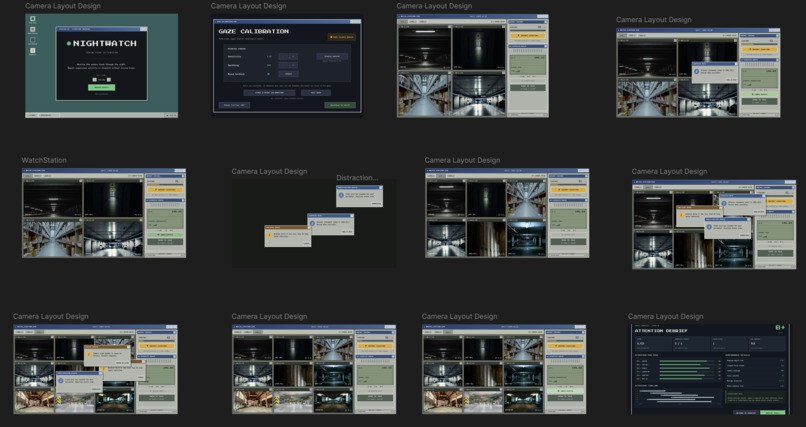Click the green LCD readout in the WatchStation frame
This screenshot has width=806, height=427.
tap(165, 219)
